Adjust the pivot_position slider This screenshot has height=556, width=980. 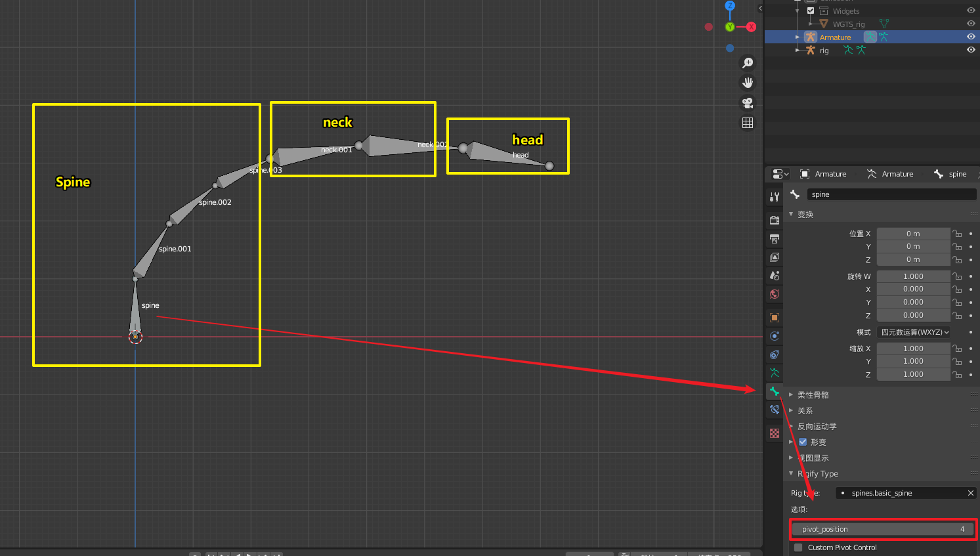pyautogui.click(x=884, y=529)
